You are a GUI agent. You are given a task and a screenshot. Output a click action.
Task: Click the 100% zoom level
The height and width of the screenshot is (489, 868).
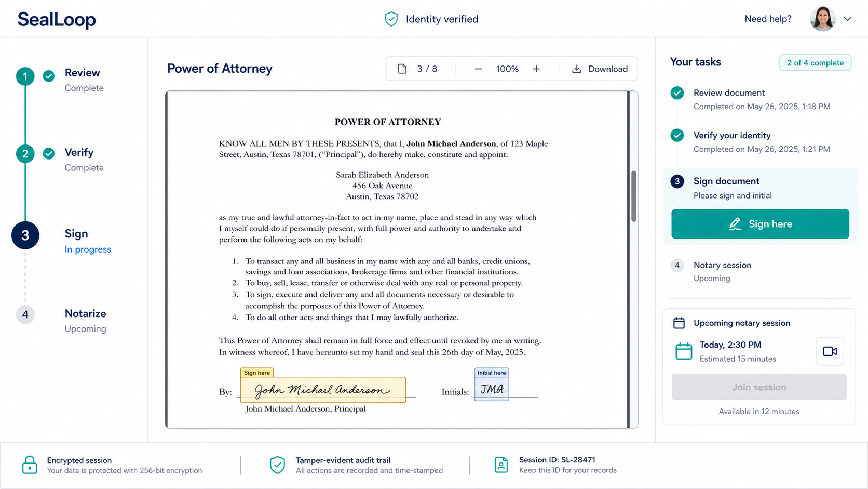(507, 69)
